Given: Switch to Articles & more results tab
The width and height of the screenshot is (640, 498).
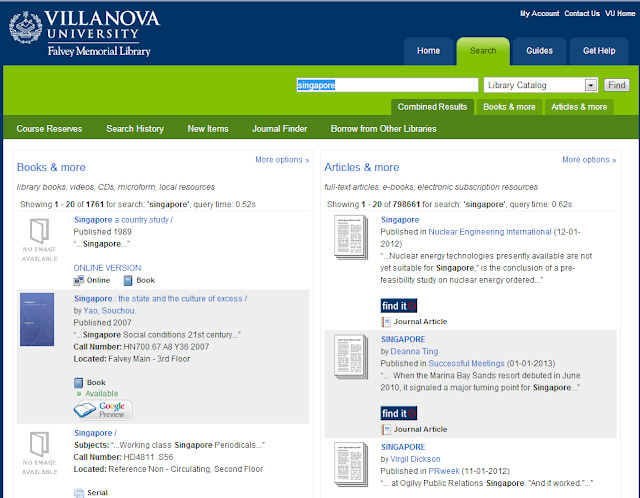Looking at the screenshot, I should (579, 107).
